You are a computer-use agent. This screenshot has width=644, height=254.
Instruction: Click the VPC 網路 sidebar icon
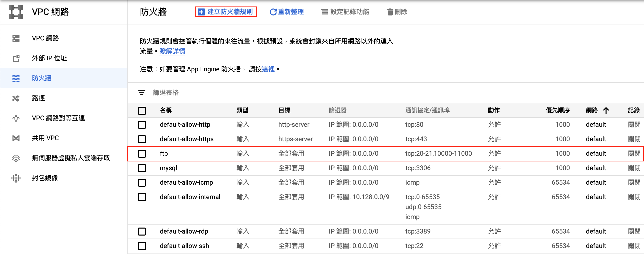pyautogui.click(x=16, y=38)
